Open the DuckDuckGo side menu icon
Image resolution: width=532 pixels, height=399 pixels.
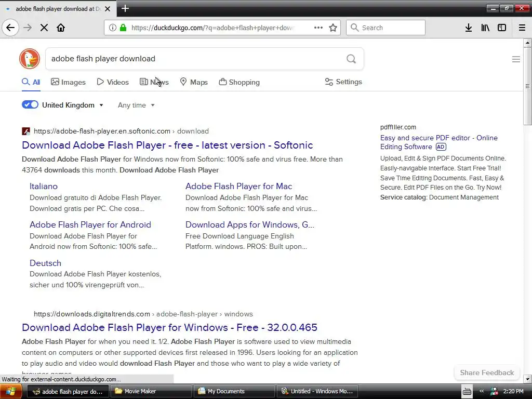pyautogui.click(x=516, y=59)
